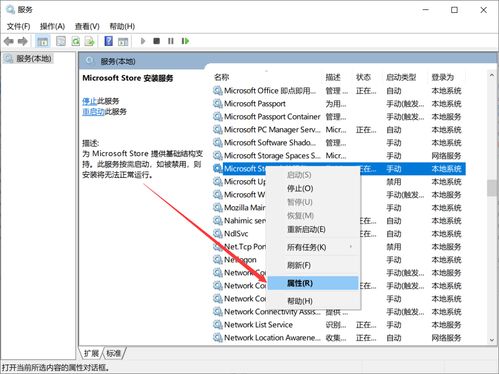
Task: Close the Services window
Action: pos(483,10)
